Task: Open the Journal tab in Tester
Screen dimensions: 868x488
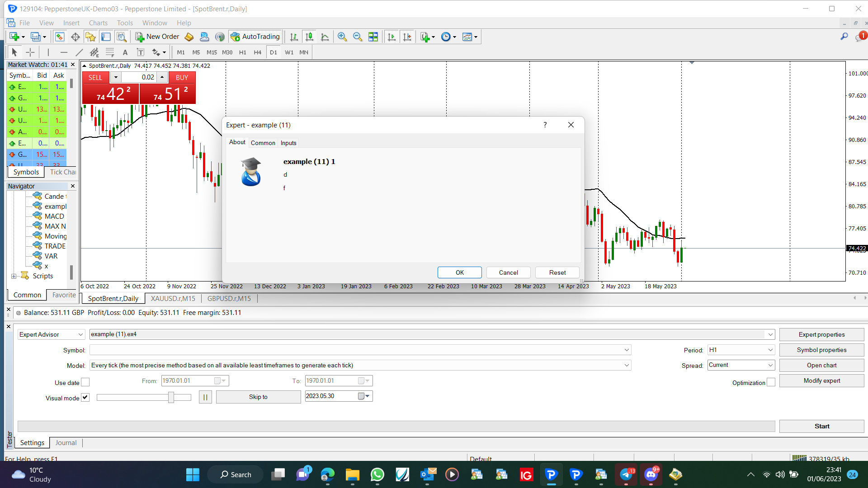Action: (66, 443)
